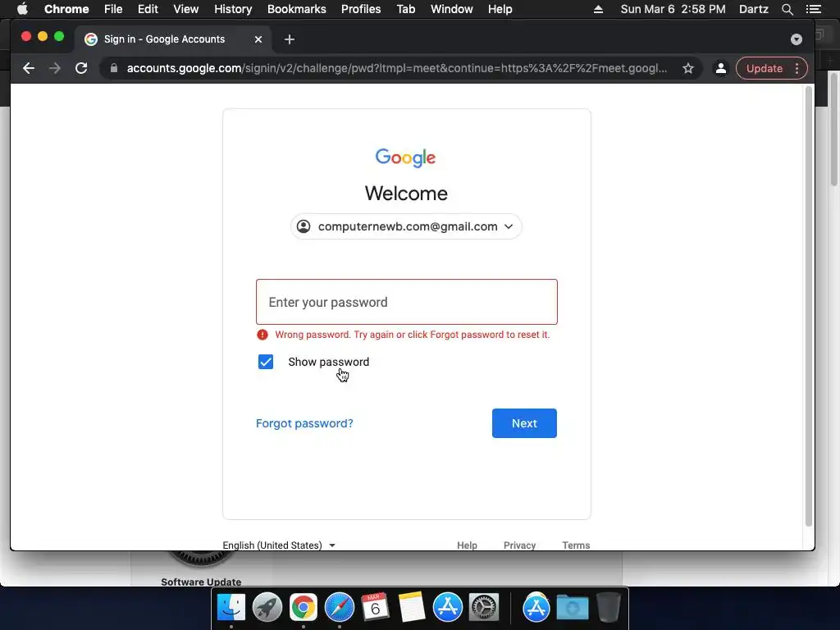Viewport: 840px width, 630px height.
Task: Click the page vertical scrollbar
Action: (x=808, y=305)
